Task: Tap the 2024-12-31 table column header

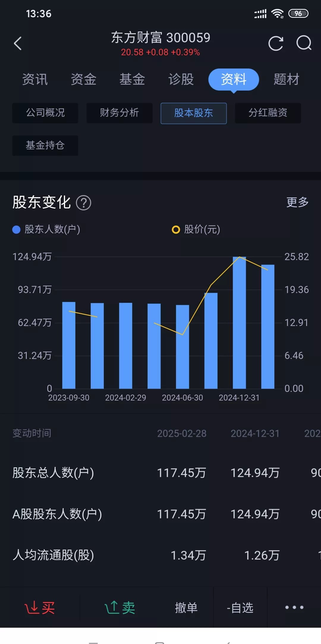Action: click(255, 433)
